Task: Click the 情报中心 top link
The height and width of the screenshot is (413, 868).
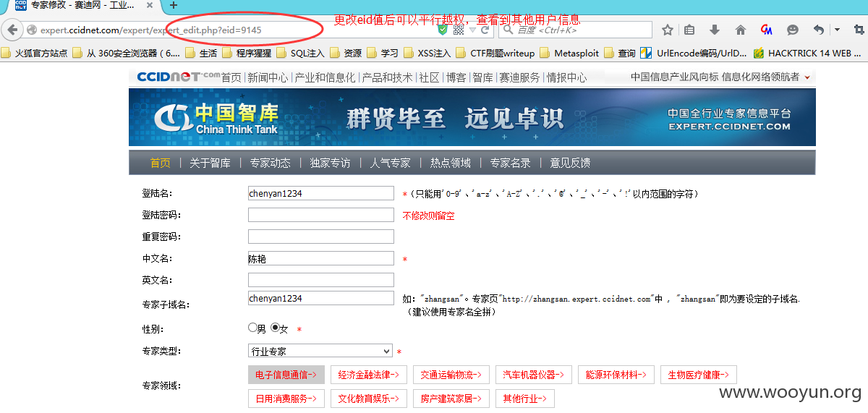Action: click(566, 77)
